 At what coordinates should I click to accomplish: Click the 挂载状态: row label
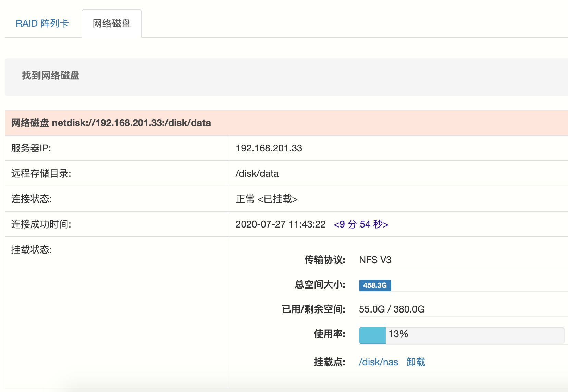coord(32,249)
